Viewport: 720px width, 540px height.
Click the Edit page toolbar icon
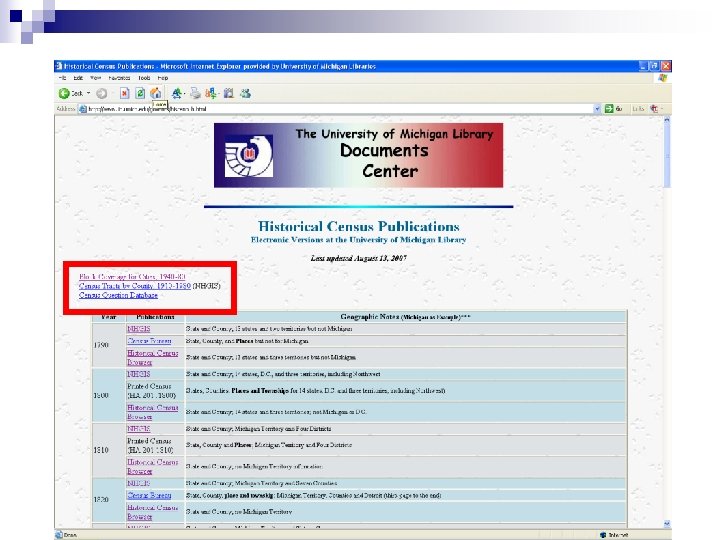click(211, 94)
